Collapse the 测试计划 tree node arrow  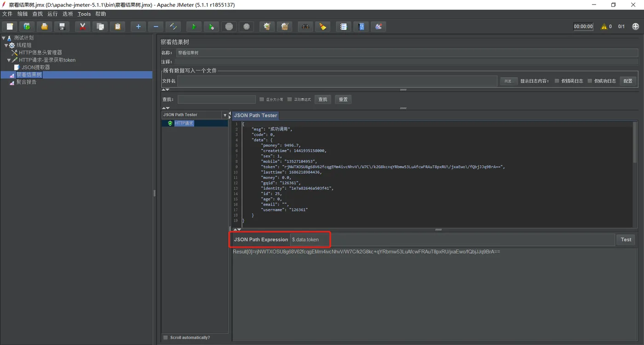pyautogui.click(x=4, y=38)
